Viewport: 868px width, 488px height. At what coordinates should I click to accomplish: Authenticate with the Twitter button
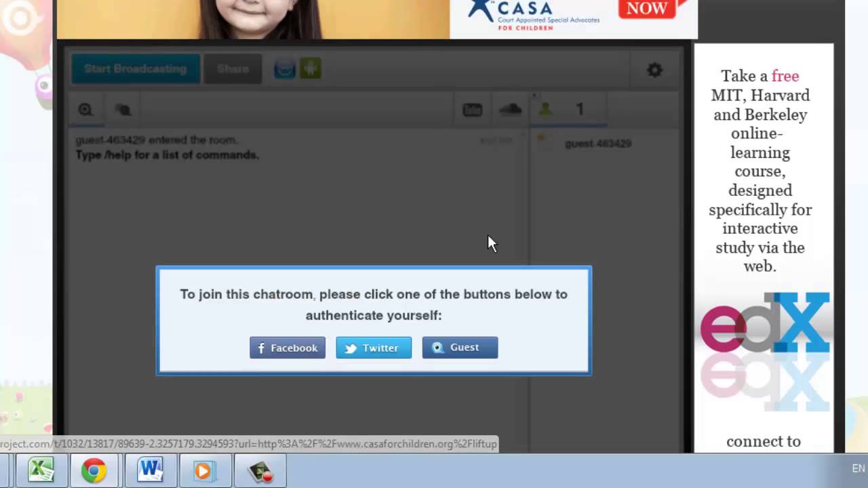[x=374, y=348]
